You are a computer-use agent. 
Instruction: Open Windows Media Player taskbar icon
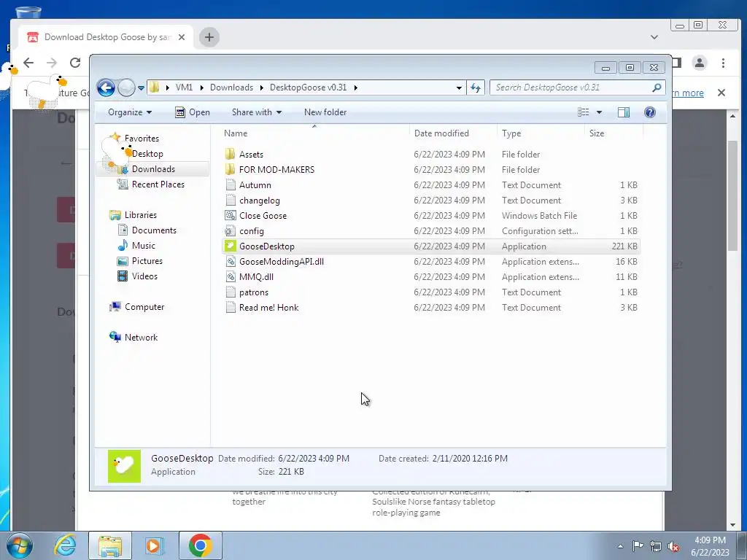[x=154, y=545]
